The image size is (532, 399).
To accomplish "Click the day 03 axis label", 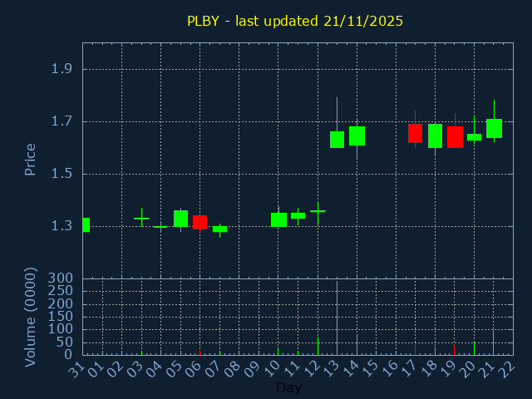I will point(135,369).
